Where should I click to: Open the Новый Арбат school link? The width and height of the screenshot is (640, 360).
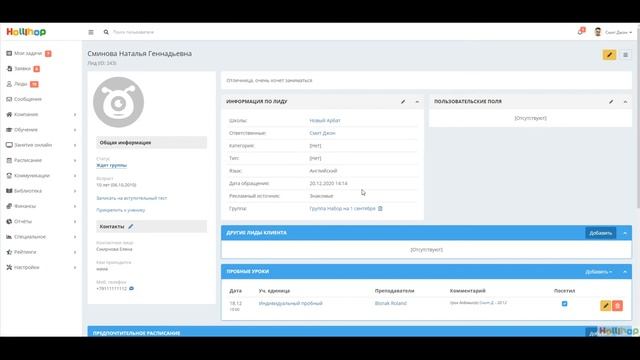(x=325, y=120)
